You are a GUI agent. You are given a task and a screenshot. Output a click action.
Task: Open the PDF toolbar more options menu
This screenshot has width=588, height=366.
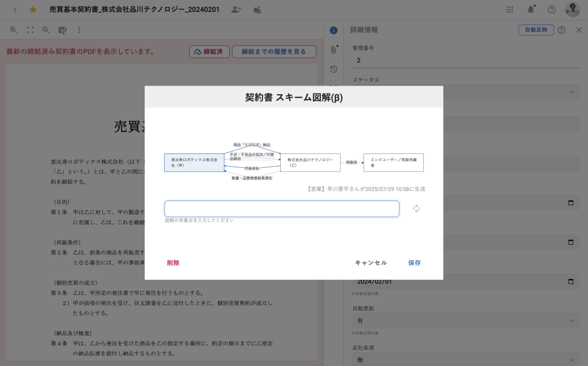(79, 30)
